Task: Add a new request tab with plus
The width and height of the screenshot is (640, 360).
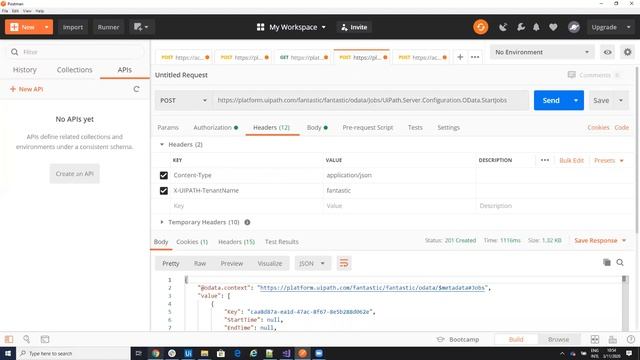Action: click(460, 57)
